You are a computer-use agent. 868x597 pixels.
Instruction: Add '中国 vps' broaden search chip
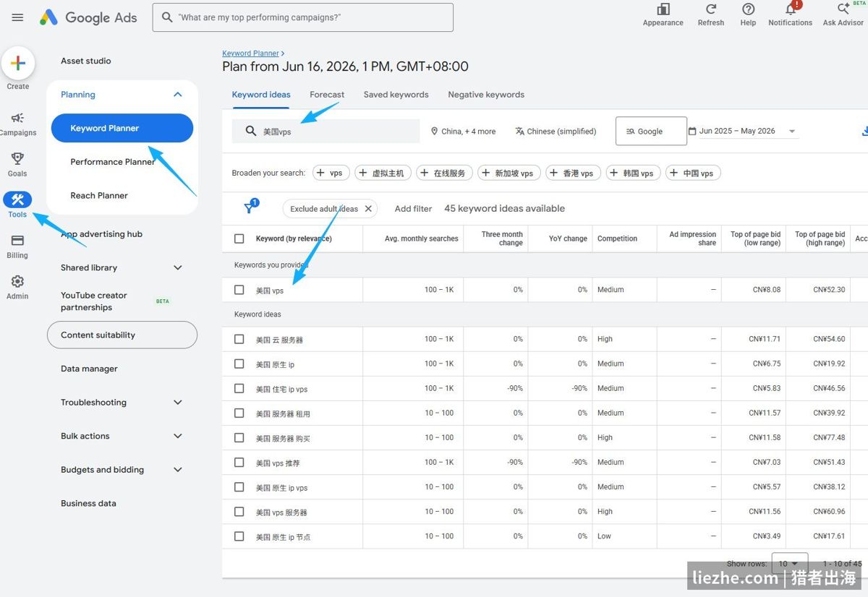693,173
